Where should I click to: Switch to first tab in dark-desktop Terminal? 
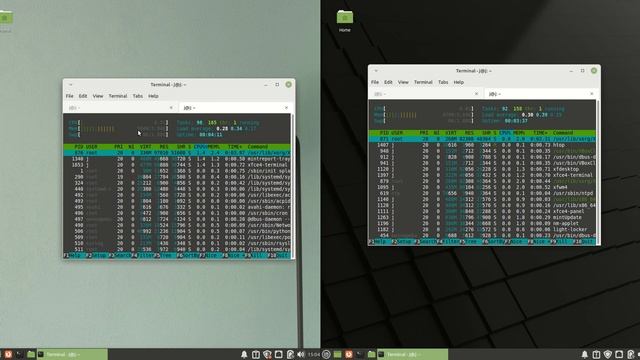(x=426, y=94)
